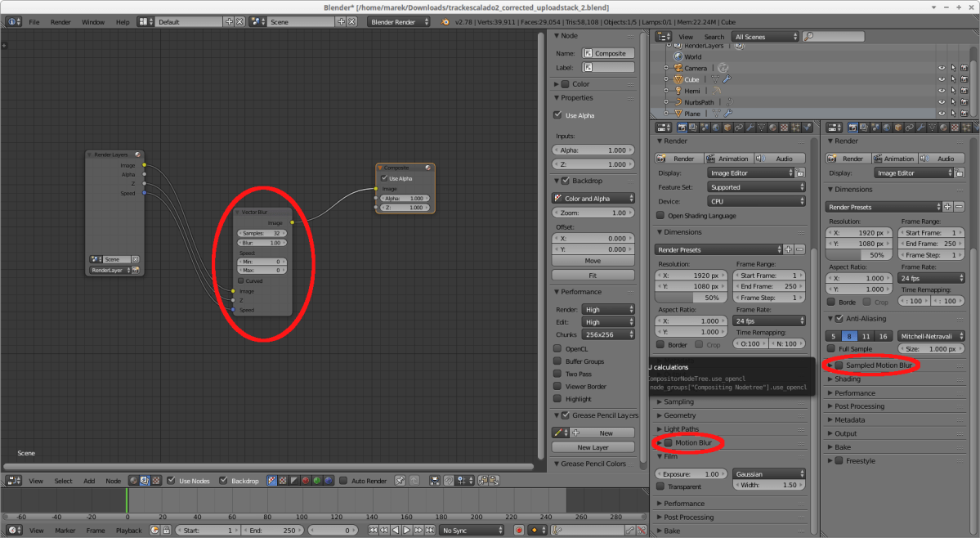
Task: Select the compositing nodes tree type icon
Action: pos(145,481)
